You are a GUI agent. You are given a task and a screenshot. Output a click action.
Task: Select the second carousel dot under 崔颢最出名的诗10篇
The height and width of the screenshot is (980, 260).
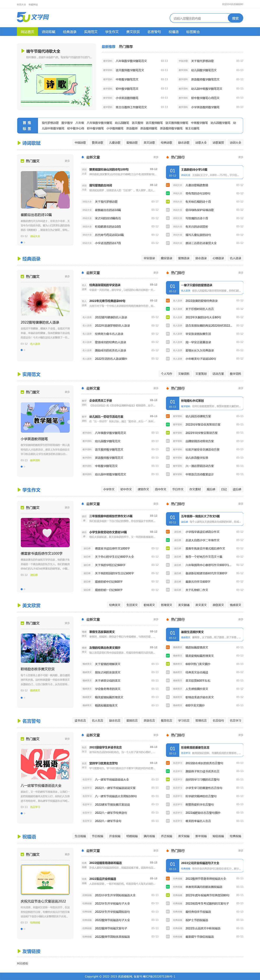click(25, 242)
